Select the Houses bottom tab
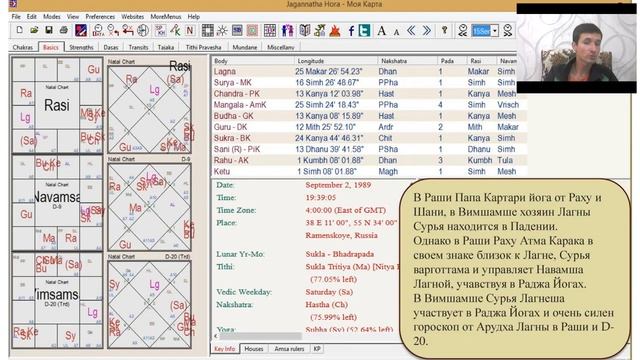The width and height of the screenshot is (640, 360). click(x=253, y=349)
